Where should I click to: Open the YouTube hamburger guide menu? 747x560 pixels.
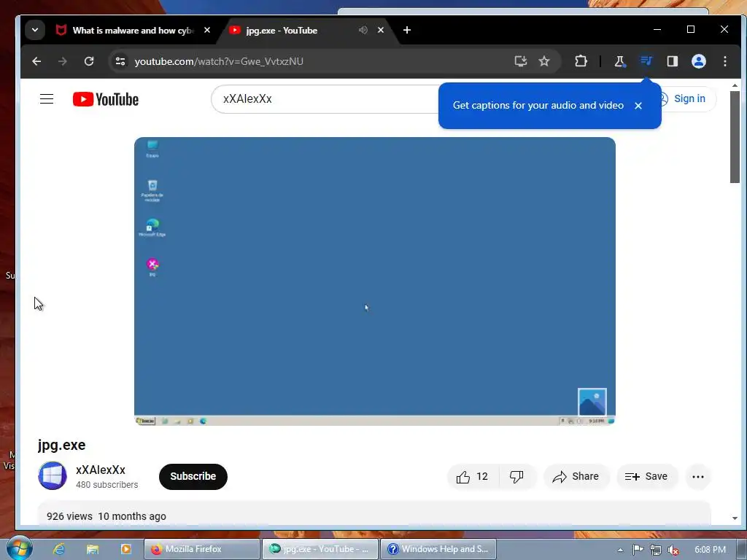point(47,99)
